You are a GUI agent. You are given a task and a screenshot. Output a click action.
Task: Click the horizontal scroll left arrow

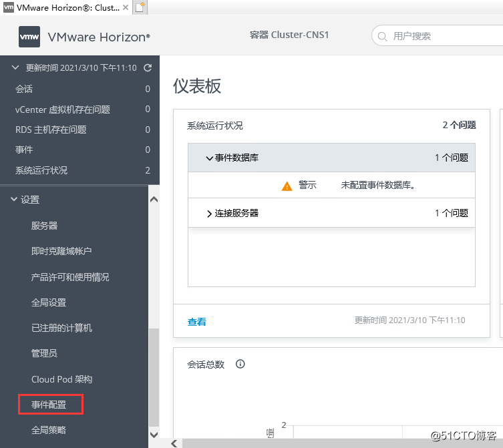(174, 443)
